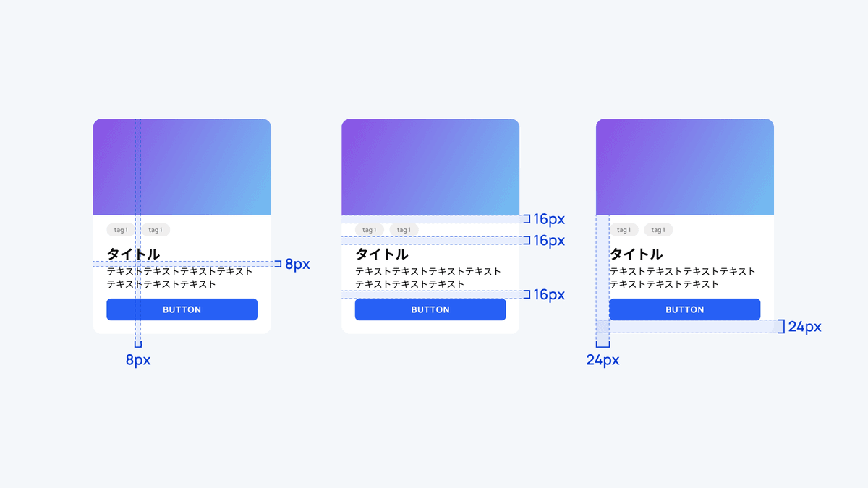Click the second tag 1 chip in left card
The height and width of the screenshot is (488, 868).
pyautogui.click(x=155, y=230)
